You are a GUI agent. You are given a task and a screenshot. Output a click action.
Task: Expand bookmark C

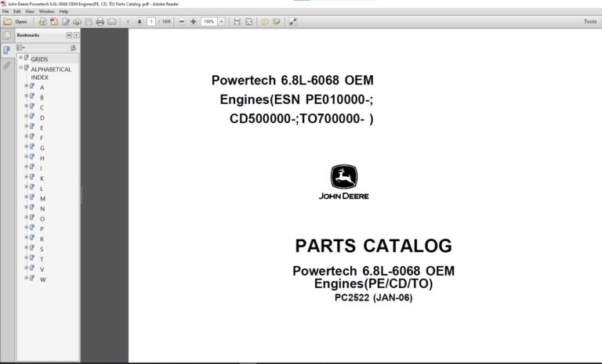[26, 106]
